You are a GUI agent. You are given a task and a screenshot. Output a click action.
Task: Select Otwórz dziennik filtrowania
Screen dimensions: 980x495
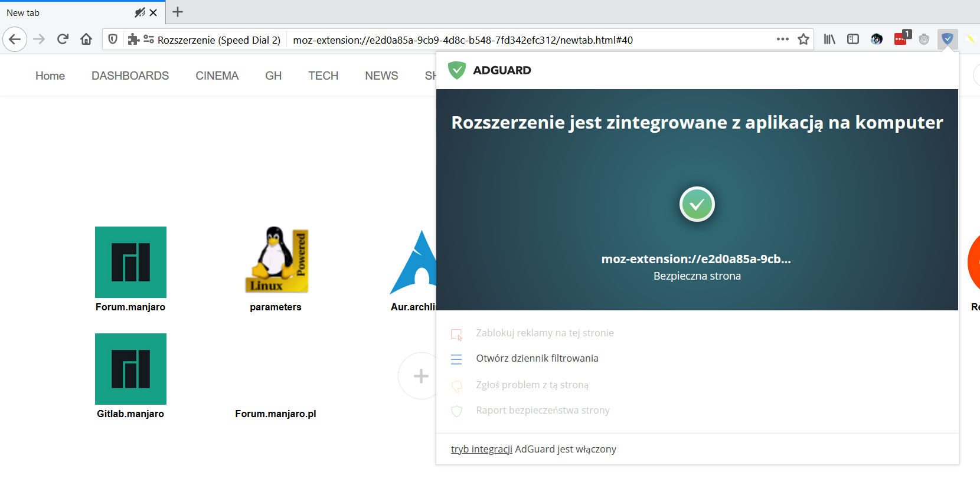537,359
